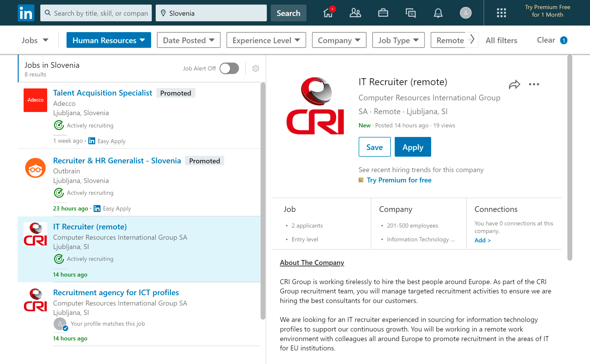This screenshot has width=590, height=364.
Task: Click the large CRI logo in job details
Action: tap(315, 106)
